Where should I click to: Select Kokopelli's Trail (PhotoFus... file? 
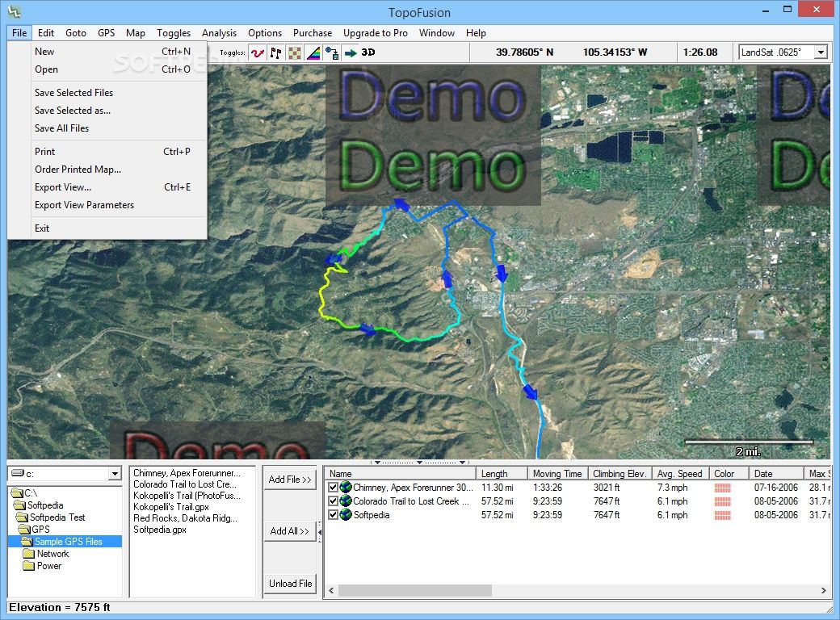click(187, 495)
